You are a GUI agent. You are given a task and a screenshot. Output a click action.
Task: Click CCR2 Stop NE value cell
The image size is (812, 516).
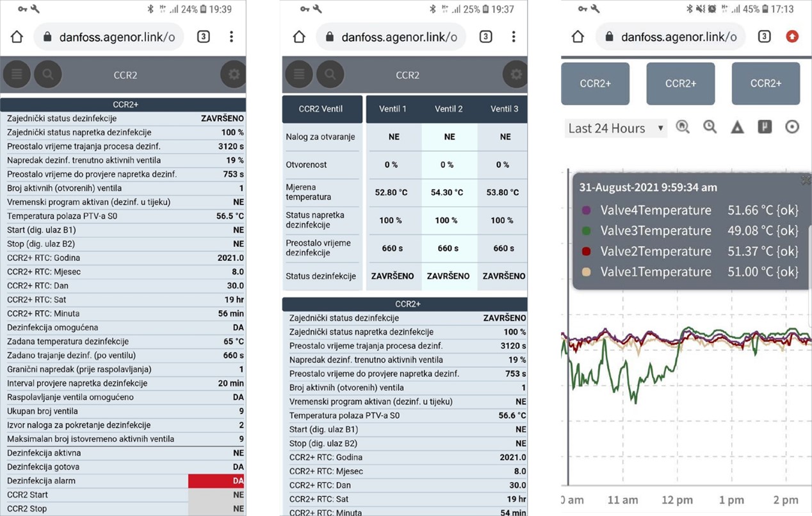coord(216,509)
